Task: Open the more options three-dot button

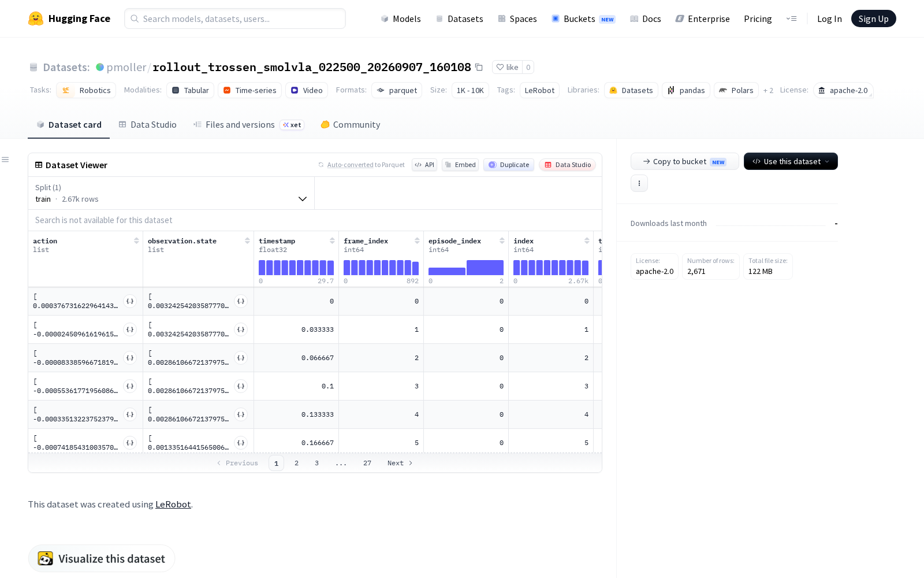Action: tap(639, 183)
